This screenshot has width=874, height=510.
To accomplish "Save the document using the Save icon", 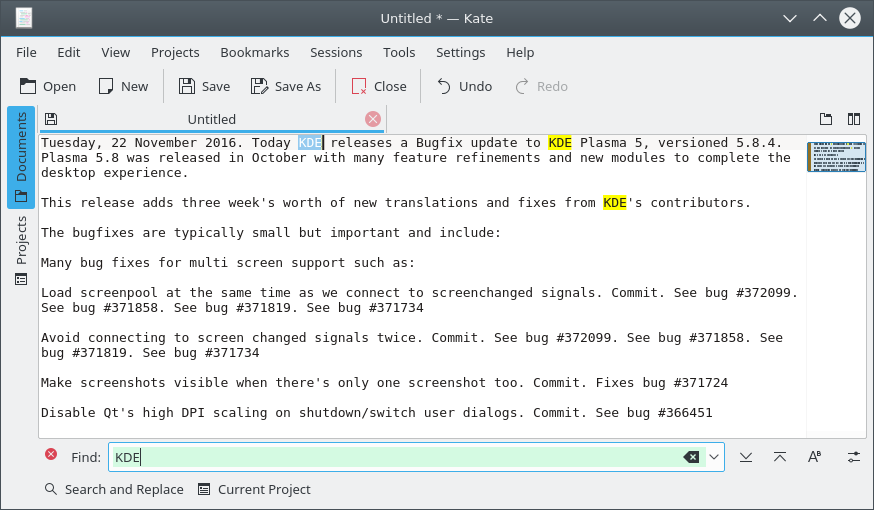I will tap(204, 86).
